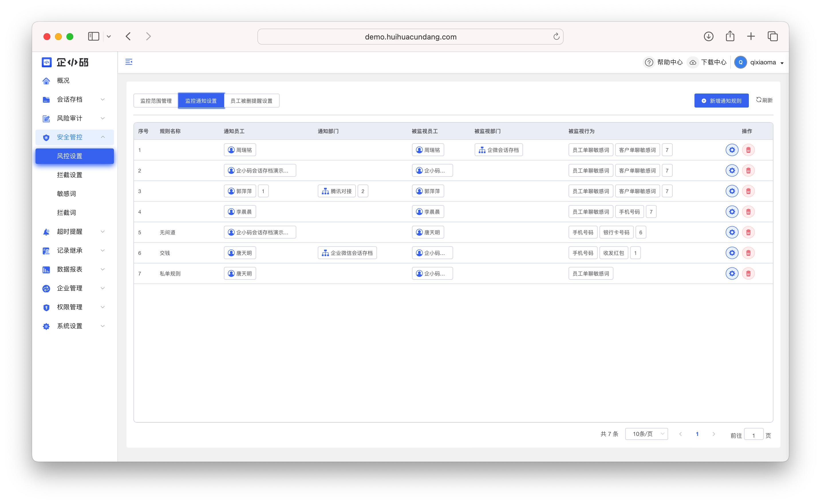Open settings for the 交钱 rule

732,253
